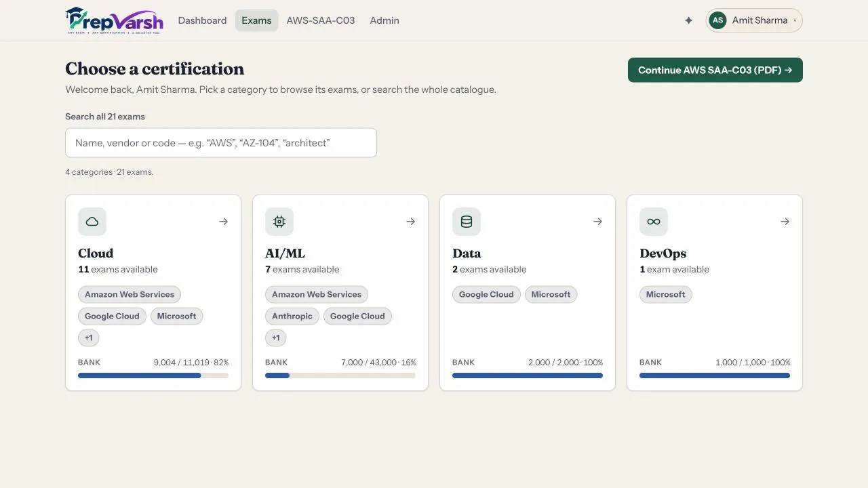Focus the exam search input field
Viewport: 868px width, 488px height.
tap(221, 143)
